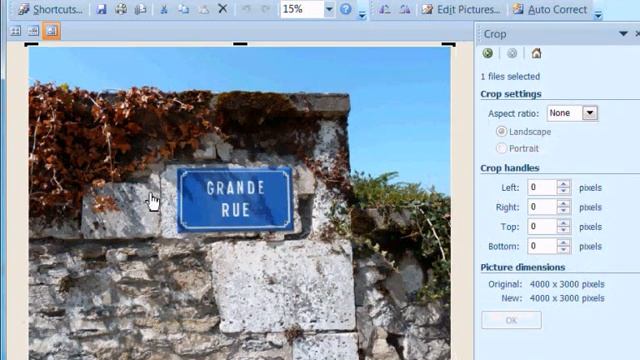Open Help with the question mark icon
The width and height of the screenshot is (640, 360).
346,9
